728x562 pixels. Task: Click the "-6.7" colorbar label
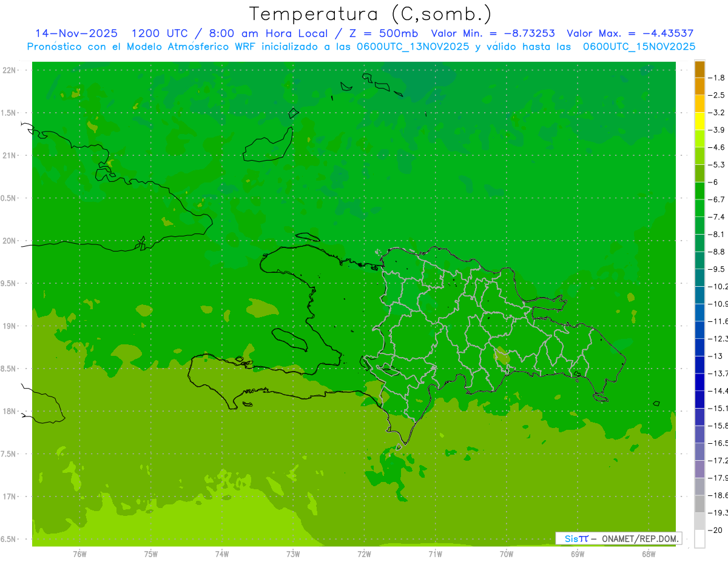click(718, 199)
